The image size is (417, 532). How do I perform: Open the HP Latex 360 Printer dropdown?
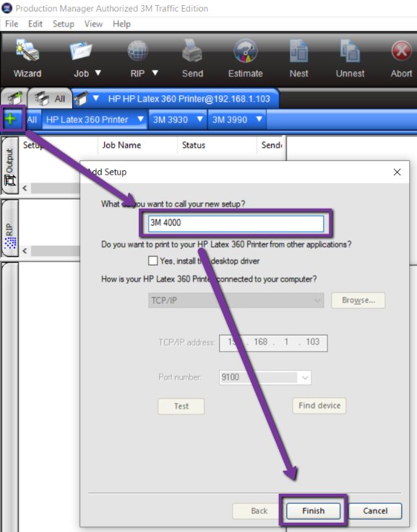(x=140, y=119)
